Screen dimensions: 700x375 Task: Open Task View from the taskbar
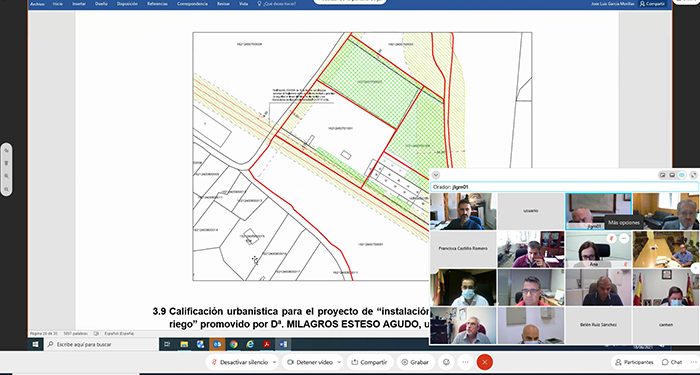coord(167,344)
